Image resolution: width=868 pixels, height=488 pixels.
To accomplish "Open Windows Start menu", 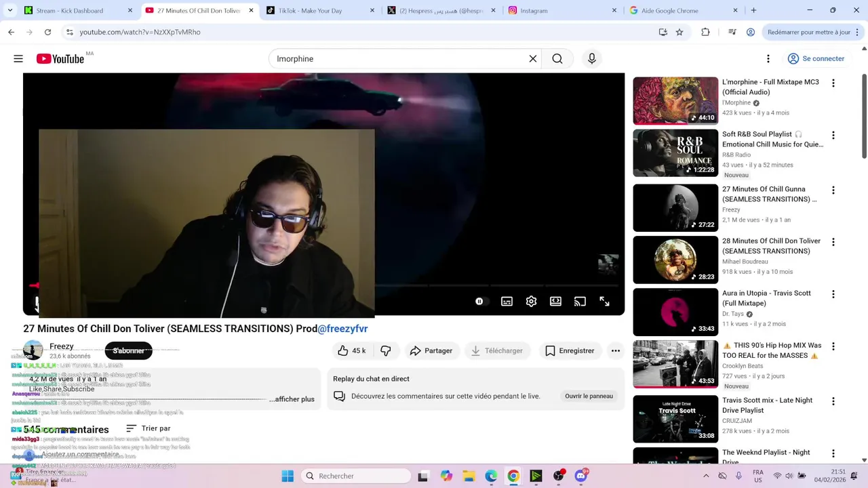I will pos(288,476).
